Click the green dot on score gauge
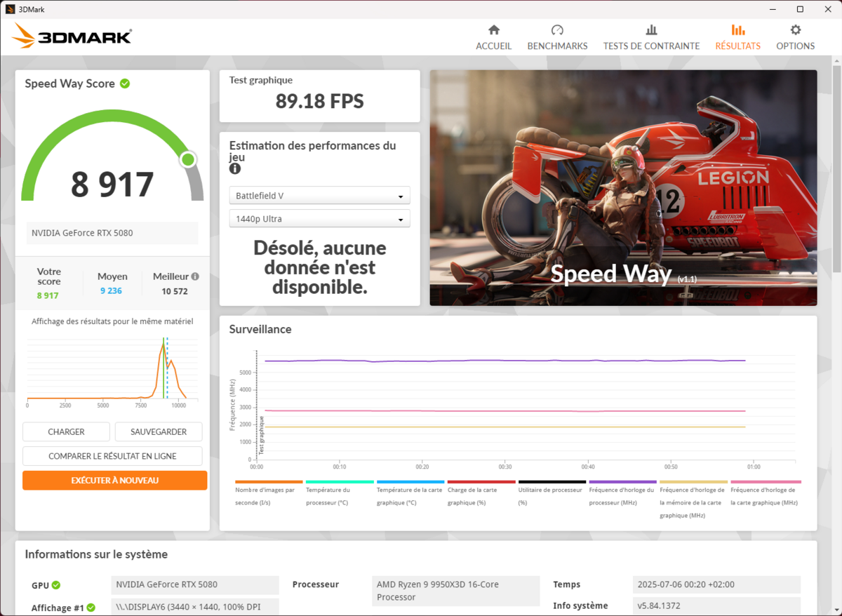This screenshot has height=616, width=842. click(x=188, y=160)
